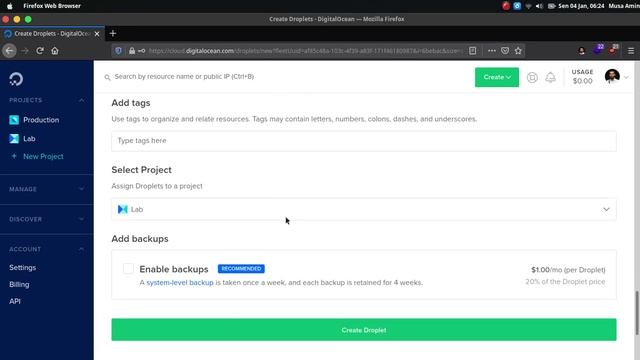Image resolution: width=640 pixels, height=360 pixels.
Task: Open the user avatar menu
Action: click(x=612, y=76)
